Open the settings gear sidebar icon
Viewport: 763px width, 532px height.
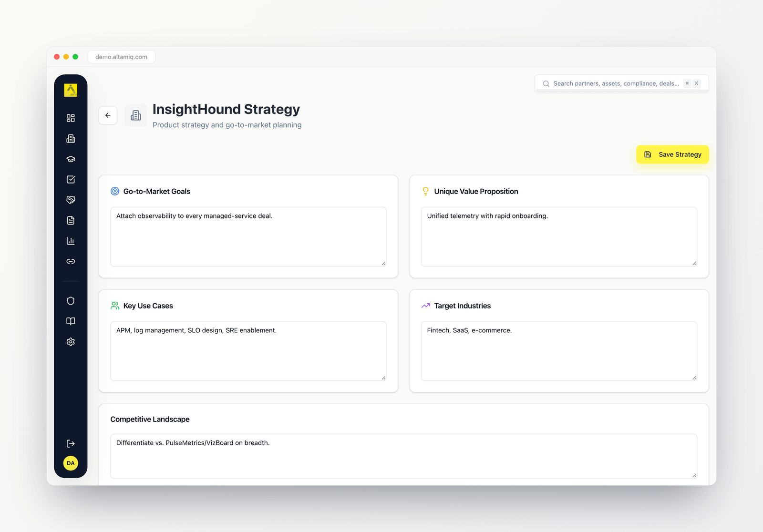coord(71,342)
